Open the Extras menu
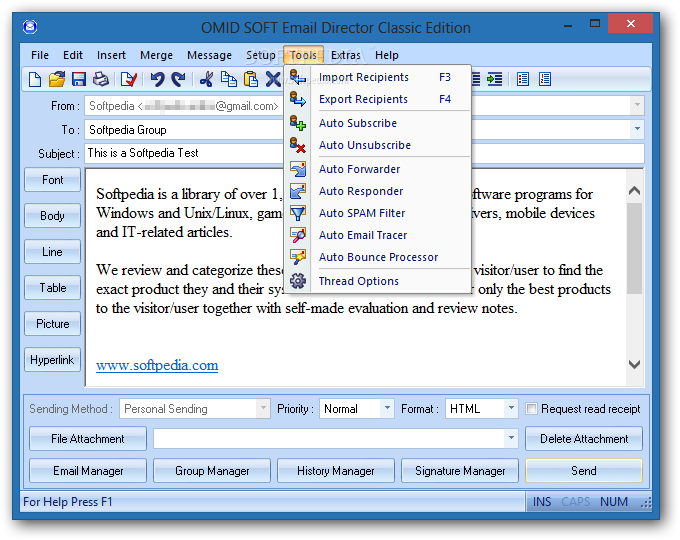 [346, 55]
